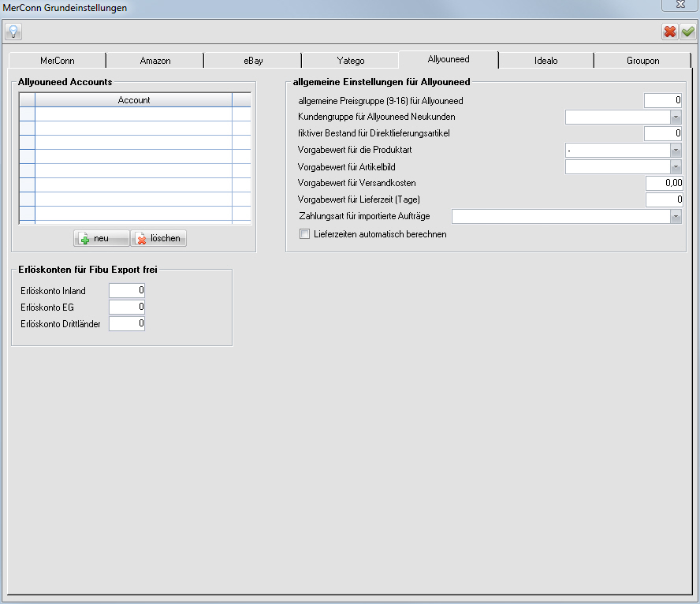
Task: Switch to the Groupon tab
Action: click(642, 60)
